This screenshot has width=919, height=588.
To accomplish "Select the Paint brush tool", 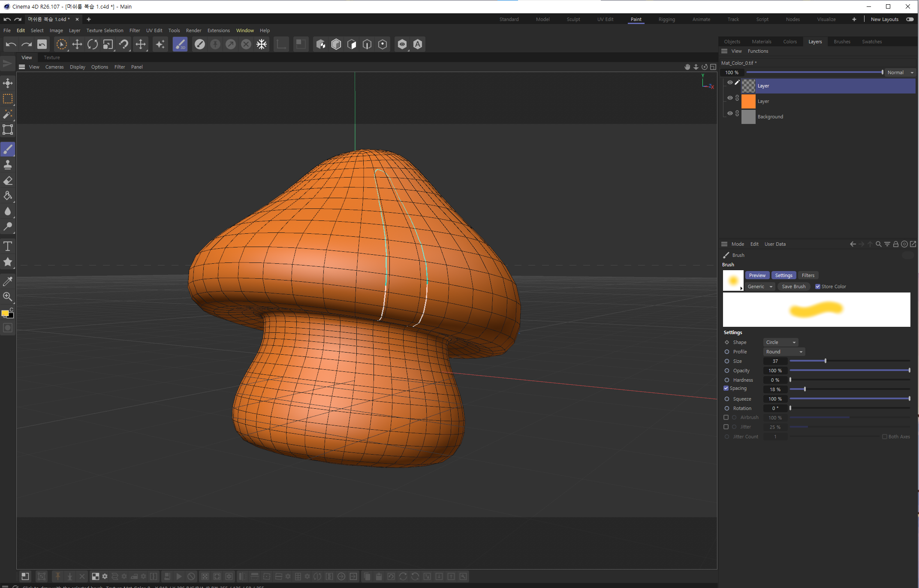I will [x=8, y=149].
